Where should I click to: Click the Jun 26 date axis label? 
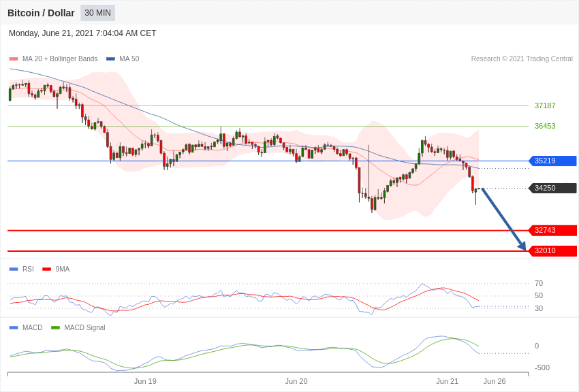[x=495, y=381]
